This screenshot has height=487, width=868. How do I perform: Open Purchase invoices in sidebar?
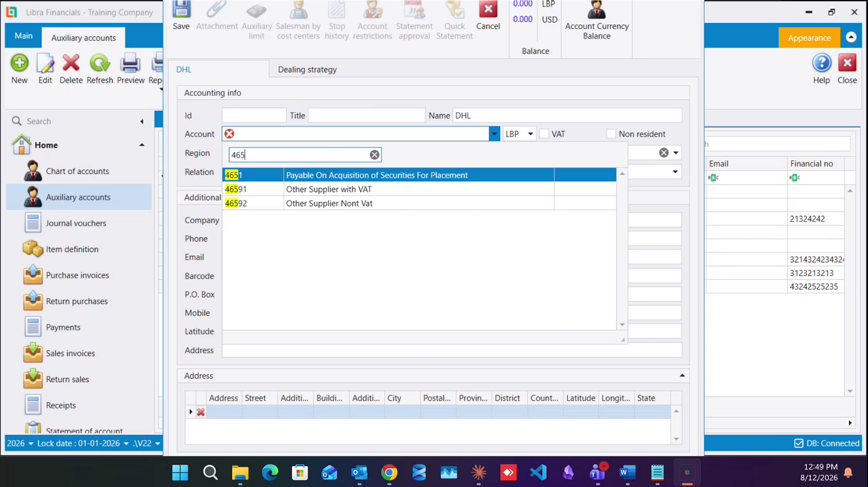tap(77, 275)
